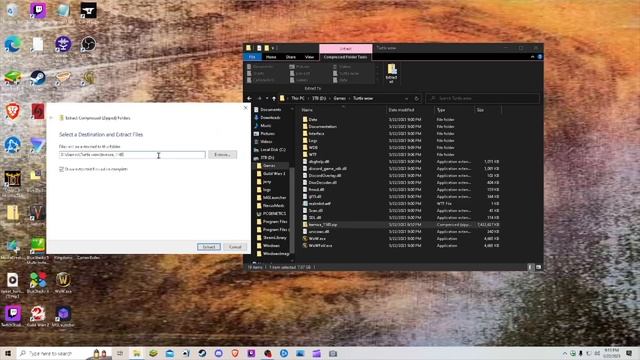Open Task View on the taskbar
The height and width of the screenshot is (360, 640).
120,353
